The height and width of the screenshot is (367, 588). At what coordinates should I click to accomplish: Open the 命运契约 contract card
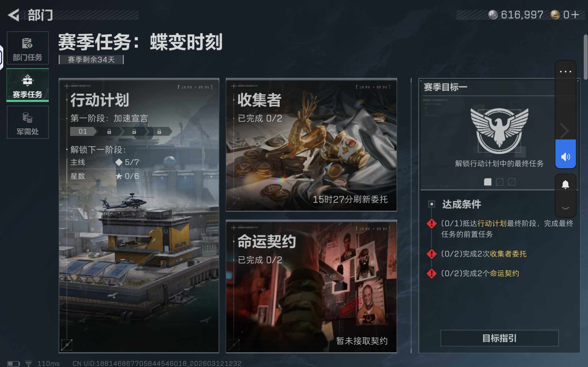(311, 286)
